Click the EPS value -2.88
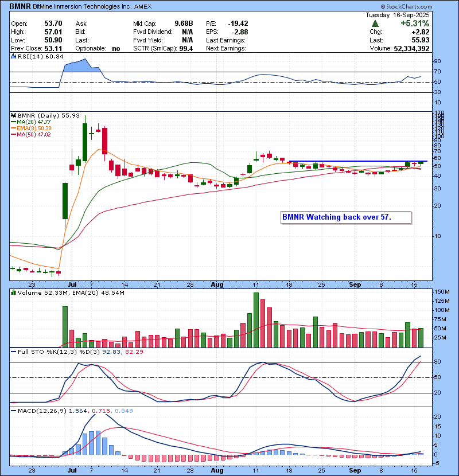459x476 pixels. [x=240, y=32]
